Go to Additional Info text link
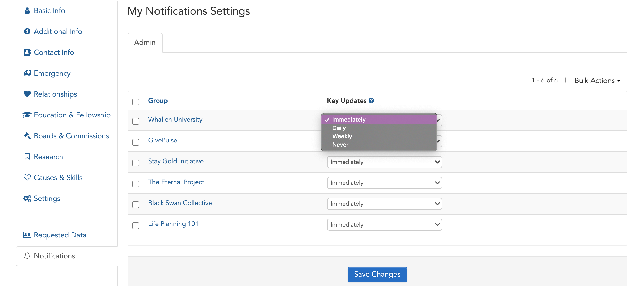The width and height of the screenshot is (644, 286). click(58, 31)
